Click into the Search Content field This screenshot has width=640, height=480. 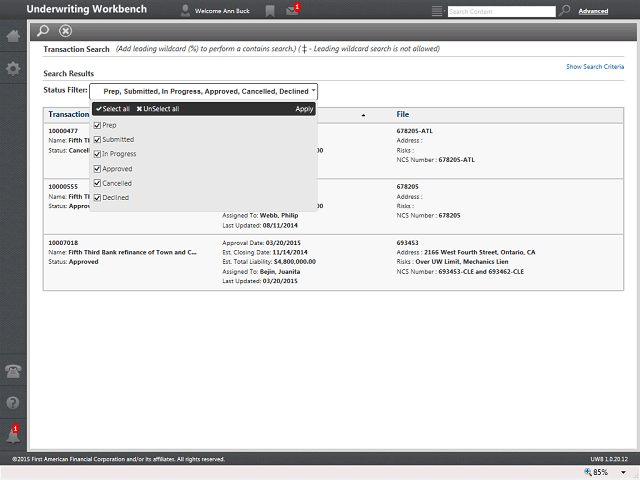click(x=502, y=11)
